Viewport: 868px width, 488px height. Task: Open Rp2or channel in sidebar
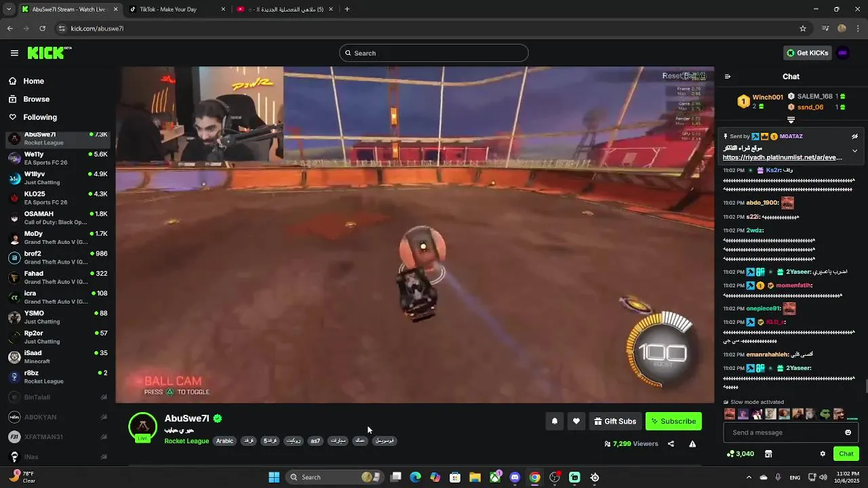click(58, 337)
